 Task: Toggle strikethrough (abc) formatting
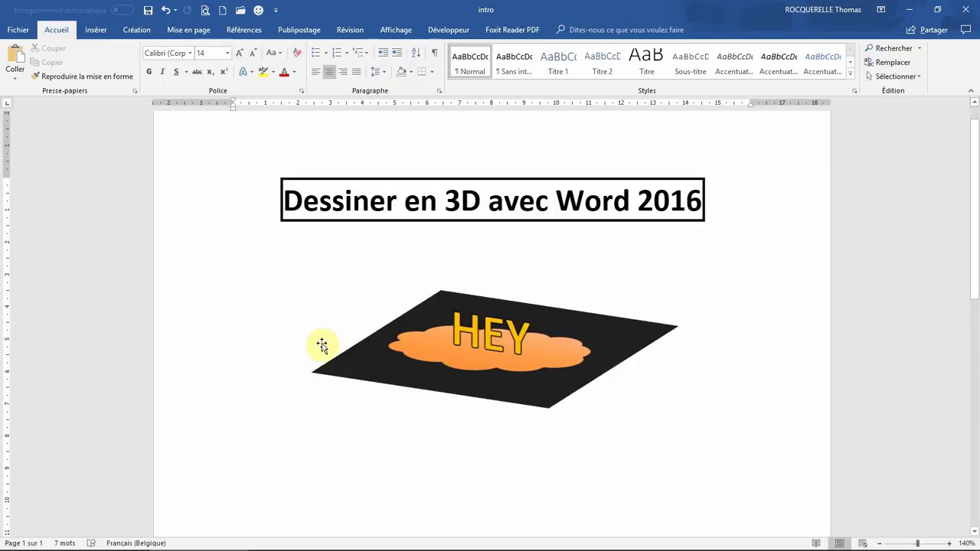[197, 72]
